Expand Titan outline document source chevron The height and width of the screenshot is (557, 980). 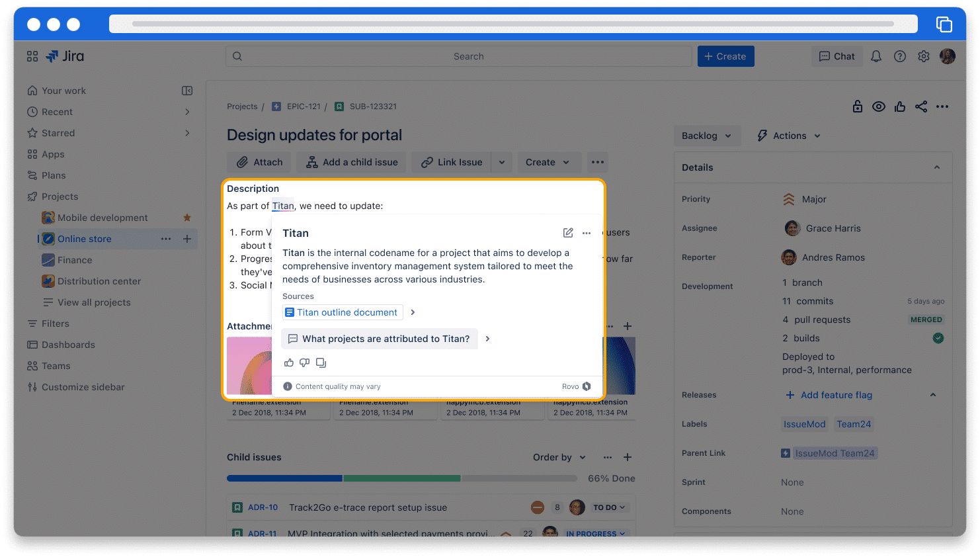[x=413, y=312]
